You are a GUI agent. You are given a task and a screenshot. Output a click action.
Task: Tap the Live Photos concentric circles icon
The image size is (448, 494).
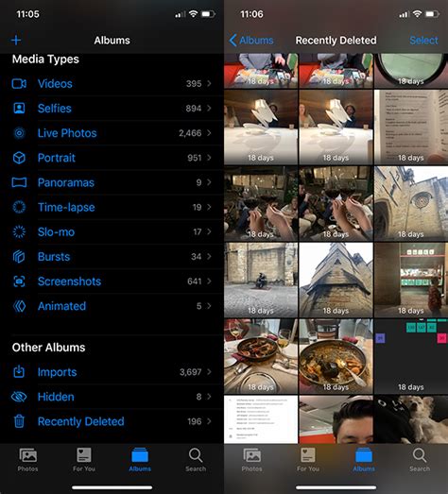point(19,133)
